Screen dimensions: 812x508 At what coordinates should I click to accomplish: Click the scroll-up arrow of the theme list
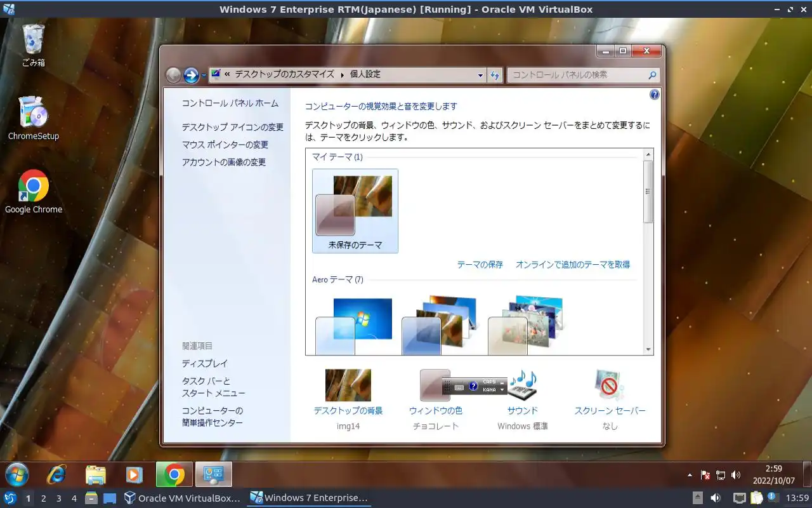[648, 154]
